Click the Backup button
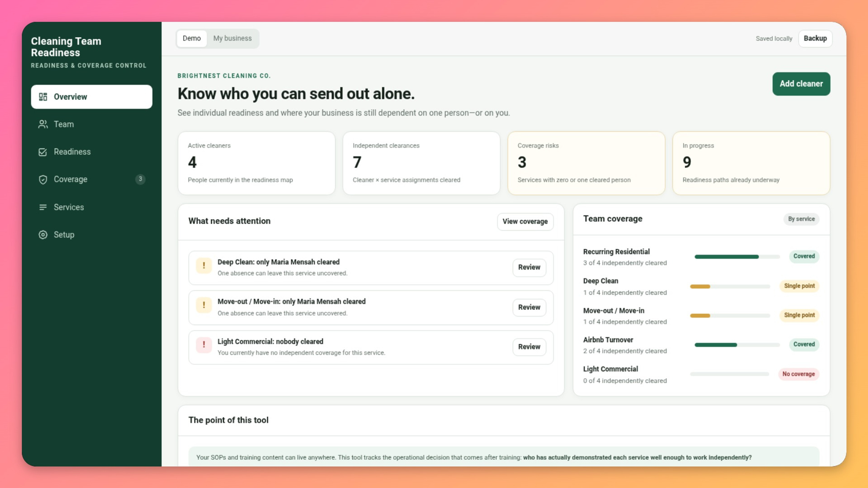The height and width of the screenshot is (488, 868). [x=815, y=38]
